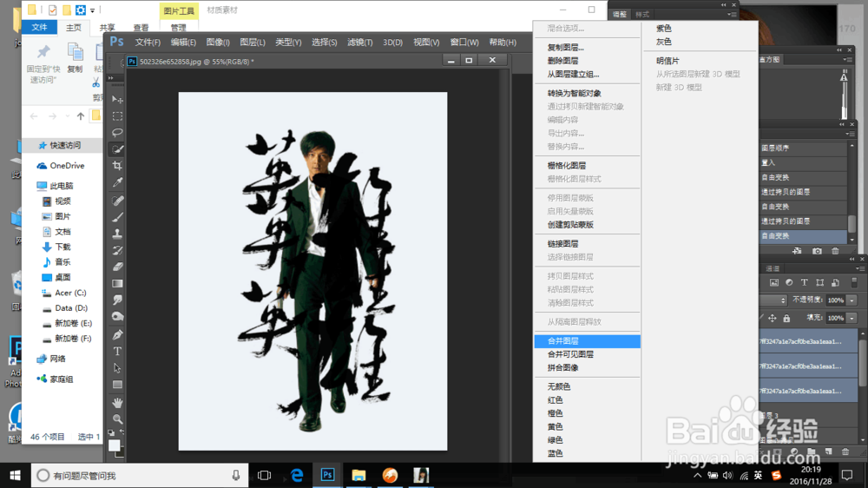Select the Sponge tool
This screenshot has height=488, width=868.
(117, 317)
